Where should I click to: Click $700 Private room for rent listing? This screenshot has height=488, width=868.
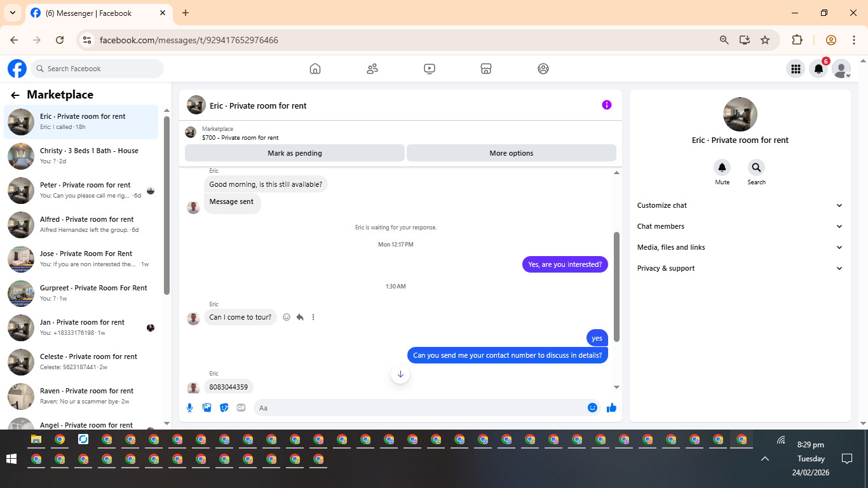[240, 137]
